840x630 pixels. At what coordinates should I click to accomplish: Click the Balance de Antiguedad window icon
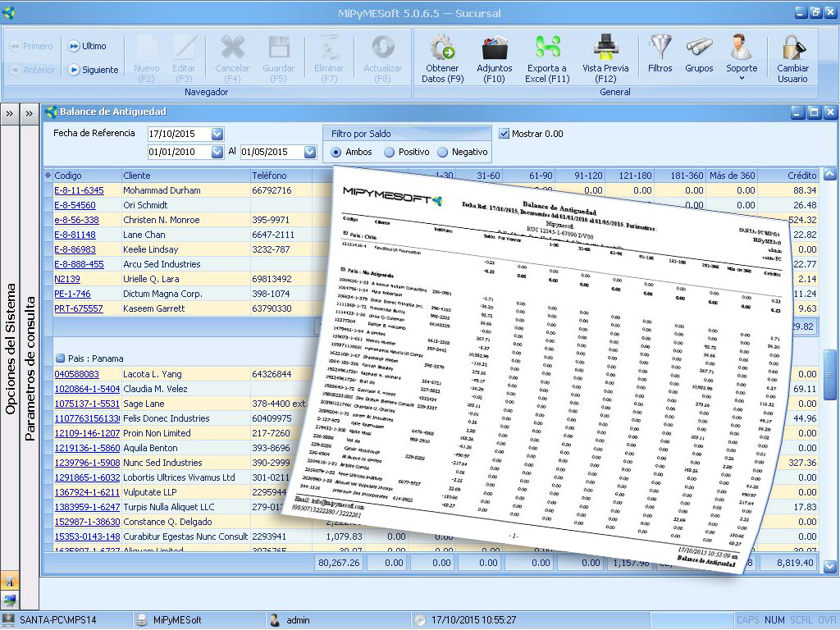coord(51,112)
